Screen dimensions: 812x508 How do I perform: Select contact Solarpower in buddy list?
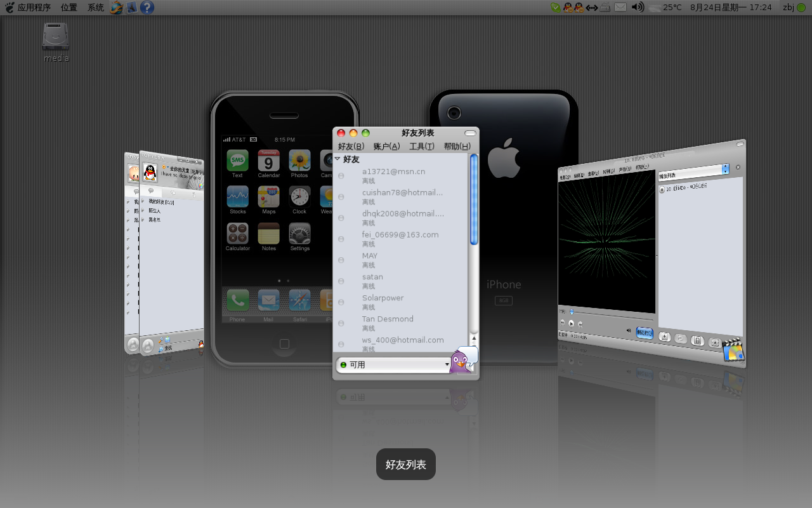coord(401,302)
